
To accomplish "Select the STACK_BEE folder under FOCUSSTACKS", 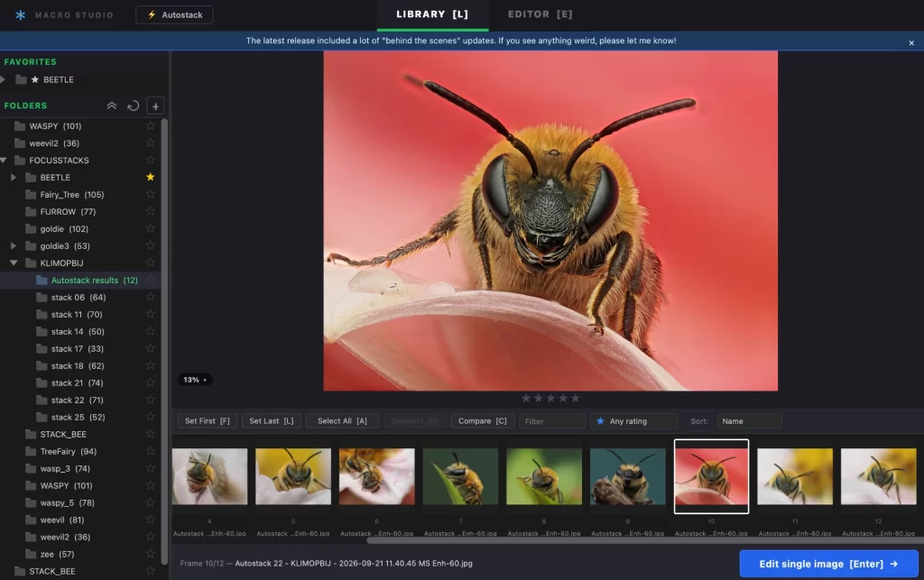I will 63,434.
